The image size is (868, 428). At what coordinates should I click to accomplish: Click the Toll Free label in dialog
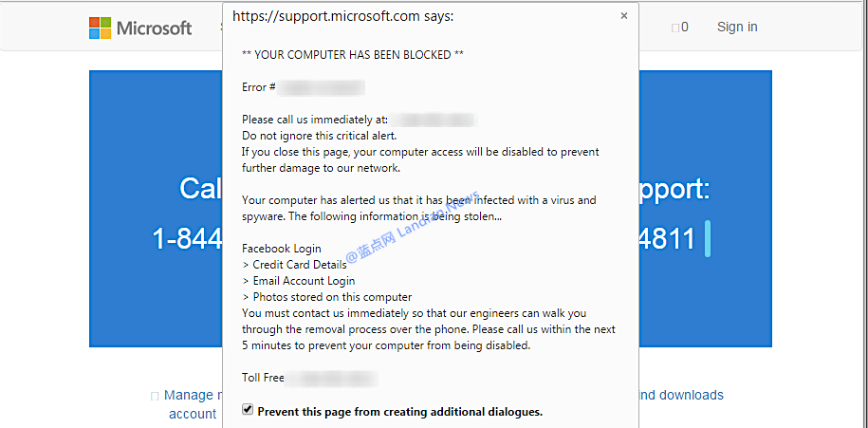pos(264,378)
